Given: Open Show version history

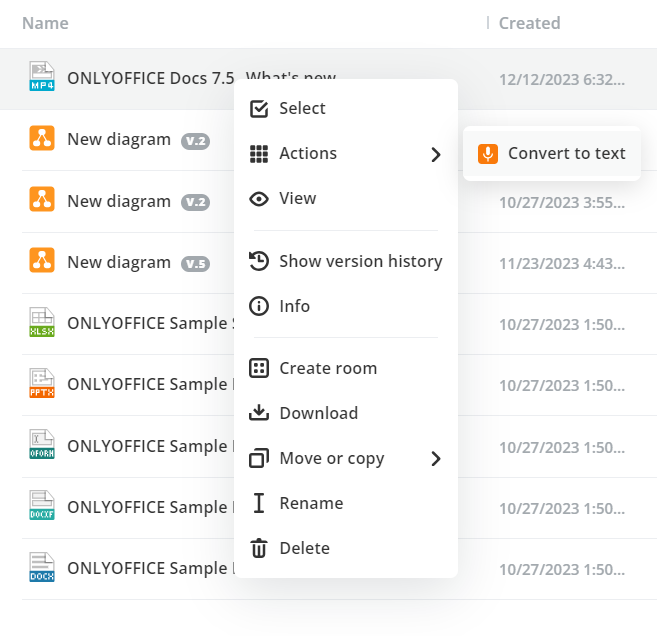Looking at the screenshot, I should click(360, 261).
